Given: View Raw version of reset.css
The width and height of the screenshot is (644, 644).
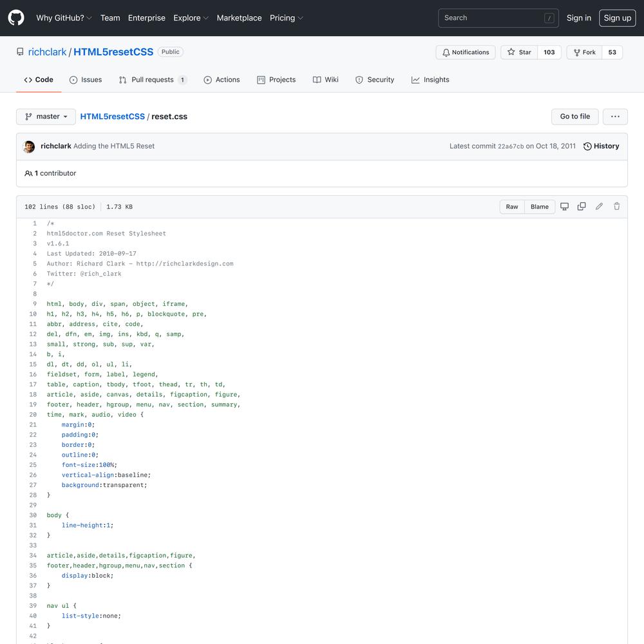Looking at the screenshot, I should (x=512, y=207).
